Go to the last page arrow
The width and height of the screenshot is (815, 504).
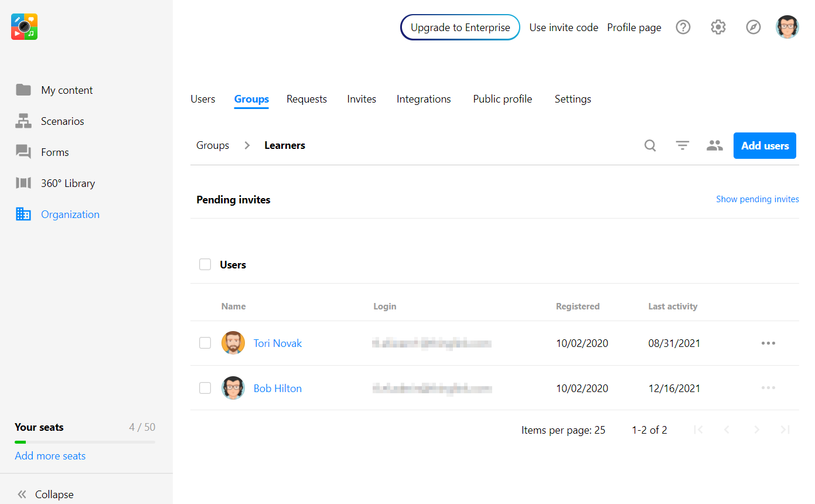785,430
